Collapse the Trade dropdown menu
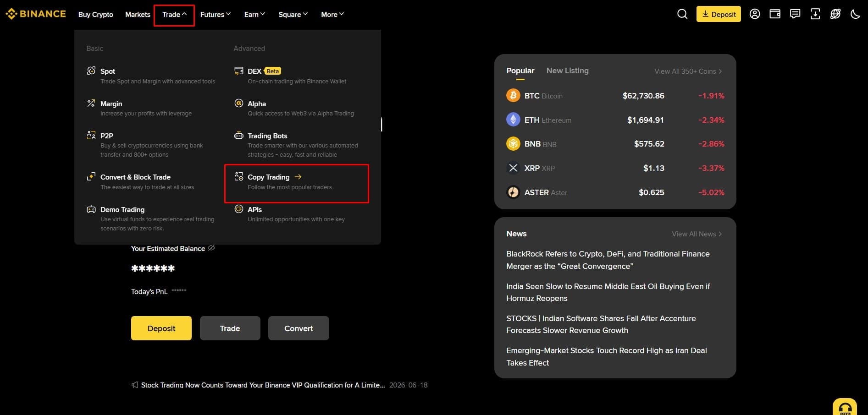This screenshot has height=415, width=868. point(174,15)
